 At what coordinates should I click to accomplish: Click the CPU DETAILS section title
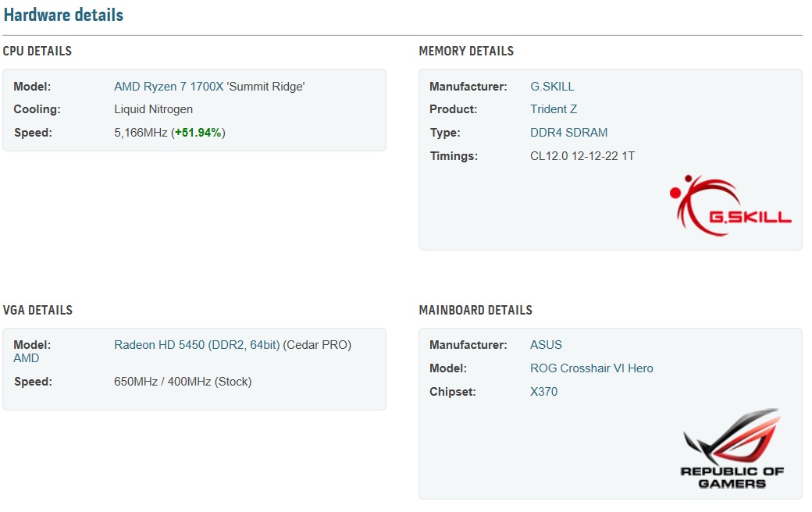coord(37,51)
